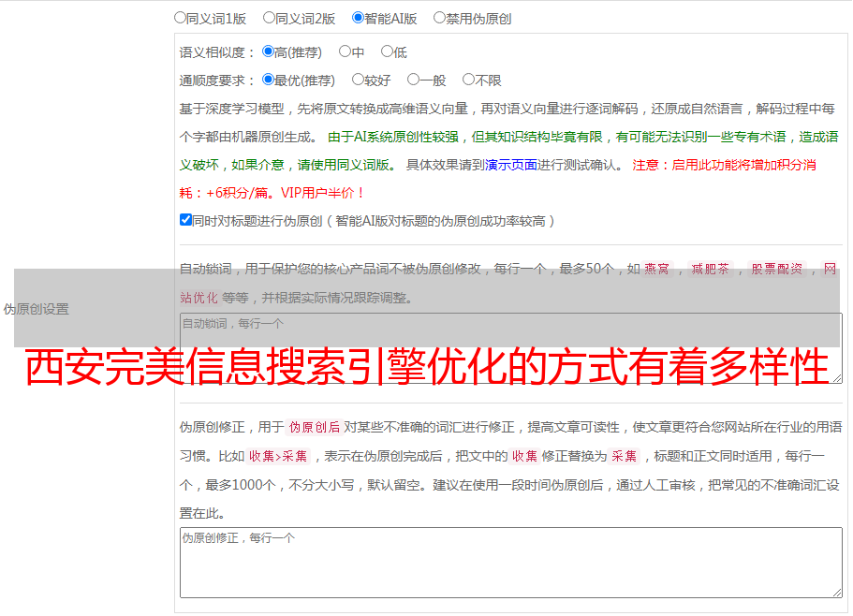Click the red VIP用户半价 notice text
The image size is (853, 616).
click(322, 193)
